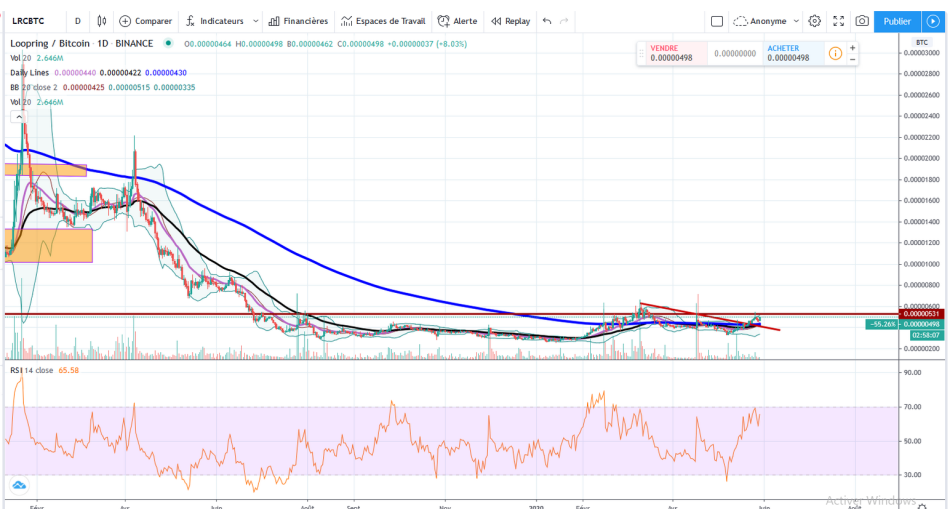This screenshot has height=509, width=950.
Task: Open Espaces de Travail menu
Action: click(383, 21)
